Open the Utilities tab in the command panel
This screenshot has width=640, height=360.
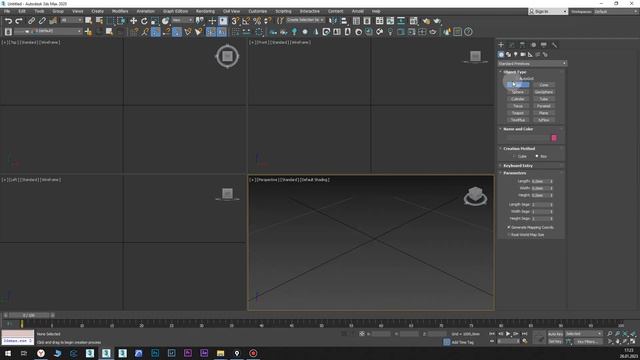point(554,45)
